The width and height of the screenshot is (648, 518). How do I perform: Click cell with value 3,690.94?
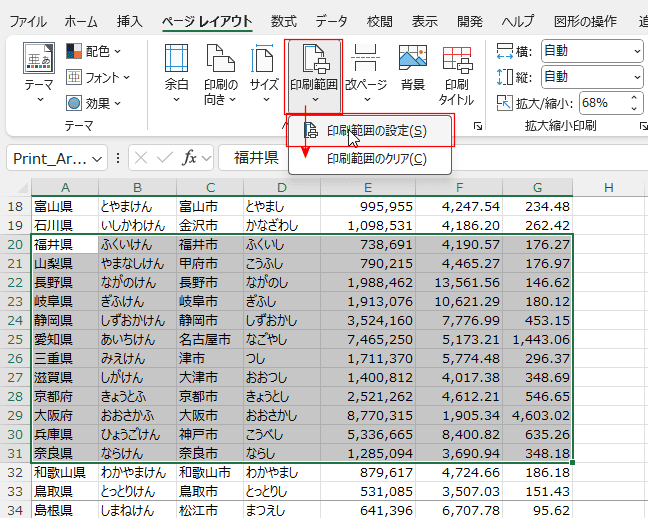pyautogui.click(x=459, y=454)
